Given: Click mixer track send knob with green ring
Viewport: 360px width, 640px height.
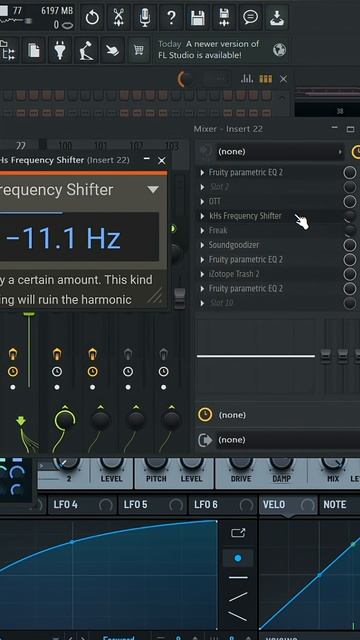Looking at the screenshot, I should (x=65, y=420).
